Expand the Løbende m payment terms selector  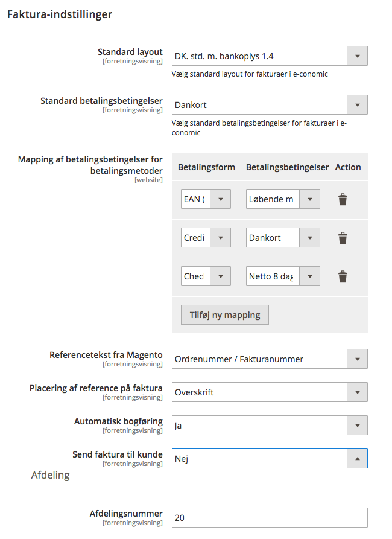point(283,199)
